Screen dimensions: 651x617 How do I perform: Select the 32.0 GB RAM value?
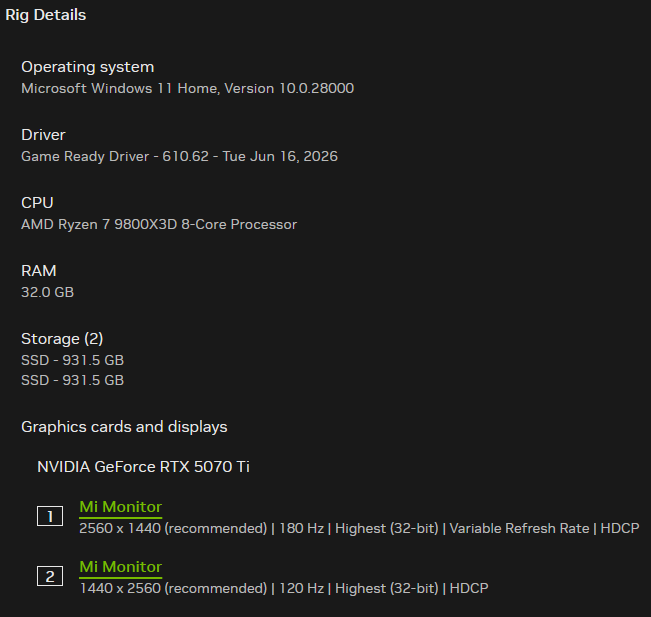point(47,292)
